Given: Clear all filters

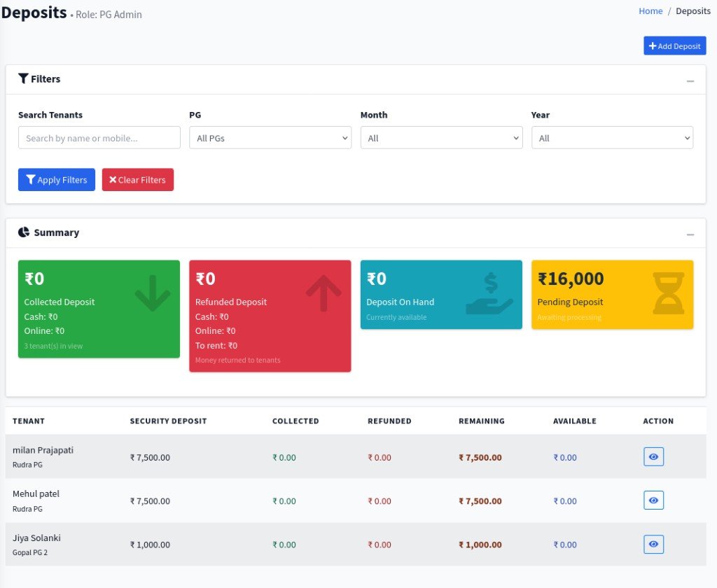Looking at the screenshot, I should tap(138, 180).
